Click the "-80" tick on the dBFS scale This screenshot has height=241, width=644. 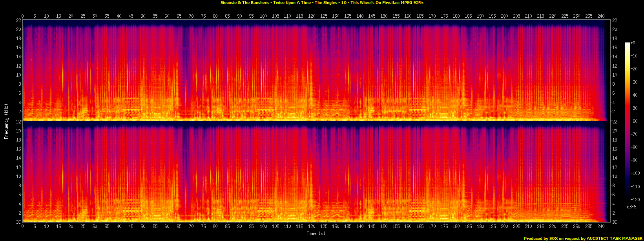pos(634,147)
